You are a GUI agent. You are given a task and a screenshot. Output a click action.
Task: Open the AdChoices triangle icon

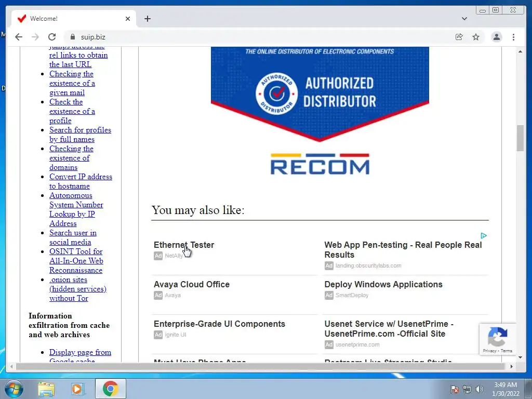tap(484, 235)
